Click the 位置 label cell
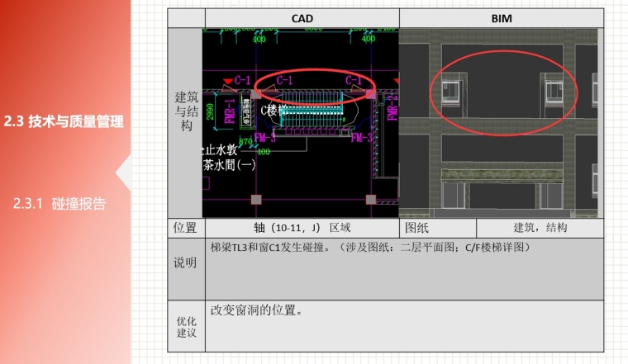Screen dimensions: 628x364 pos(185,227)
